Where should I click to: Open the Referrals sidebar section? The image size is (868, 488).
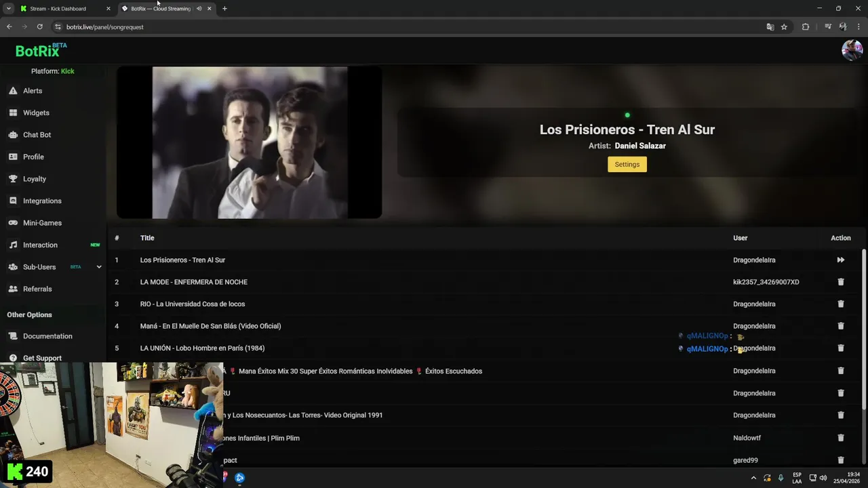37,289
